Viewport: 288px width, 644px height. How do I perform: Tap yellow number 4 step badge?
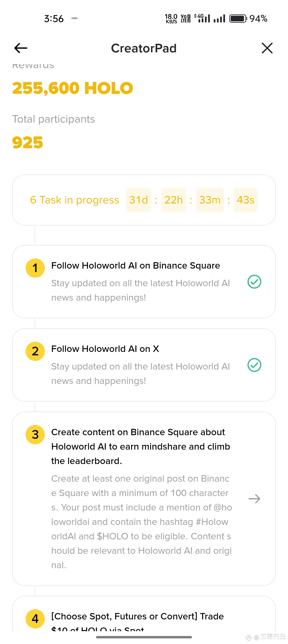[35, 619]
